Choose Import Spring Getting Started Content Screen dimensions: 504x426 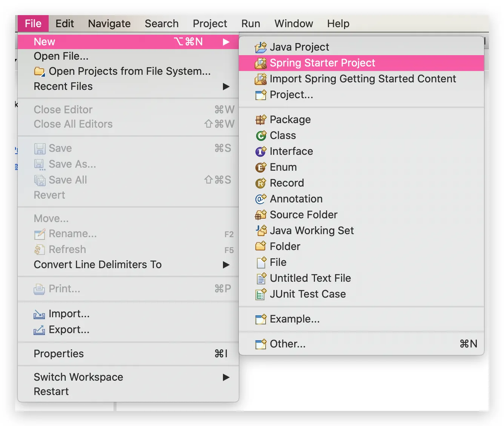361,79
